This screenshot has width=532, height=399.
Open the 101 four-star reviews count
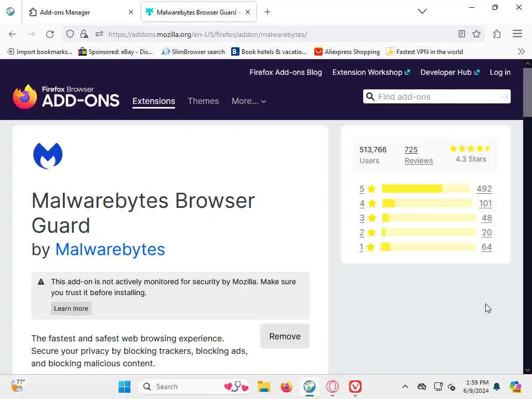click(x=485, y=203)
